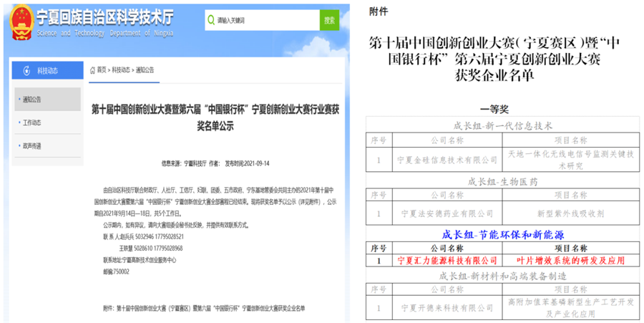Click the 附件 label on the document
644x323 pixels.
[379, 12]
